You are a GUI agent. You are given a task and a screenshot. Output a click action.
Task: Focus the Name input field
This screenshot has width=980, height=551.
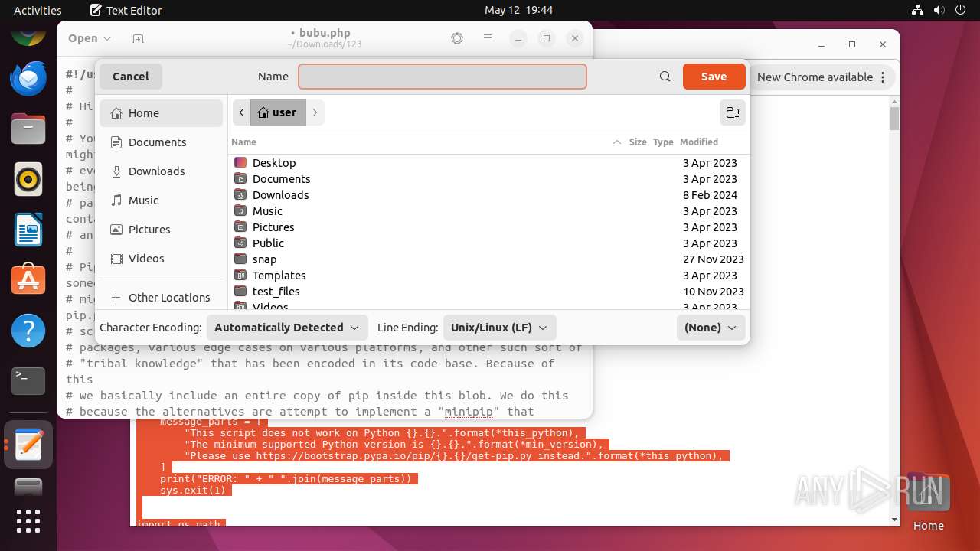point(443,77)
